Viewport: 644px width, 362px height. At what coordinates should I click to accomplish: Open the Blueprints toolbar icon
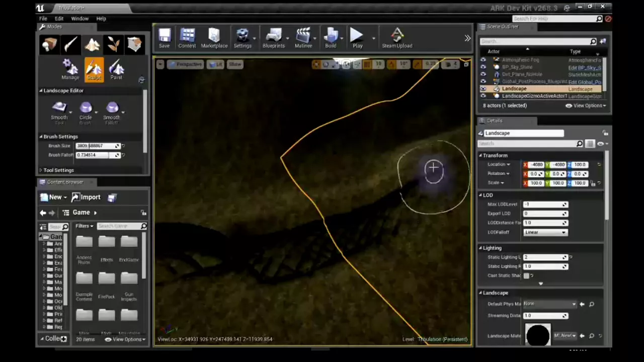tap(274, 39)
